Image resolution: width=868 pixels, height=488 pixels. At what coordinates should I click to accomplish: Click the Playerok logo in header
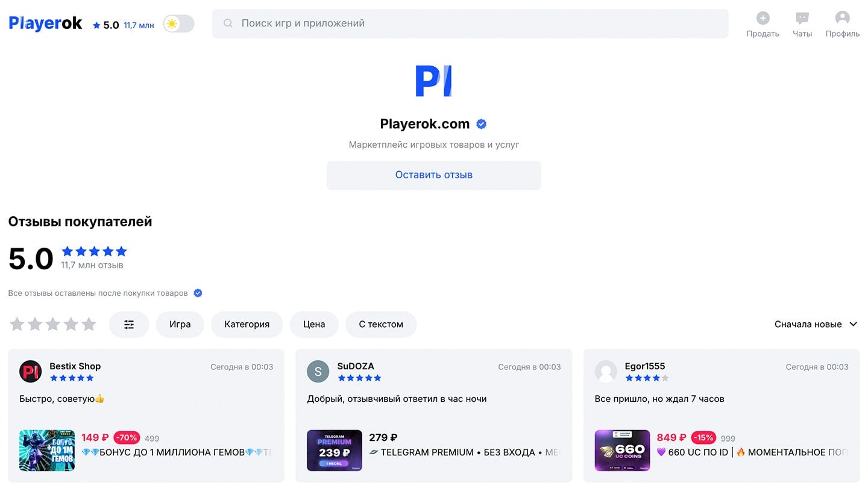pyautogui.click(x=45, y=23)
